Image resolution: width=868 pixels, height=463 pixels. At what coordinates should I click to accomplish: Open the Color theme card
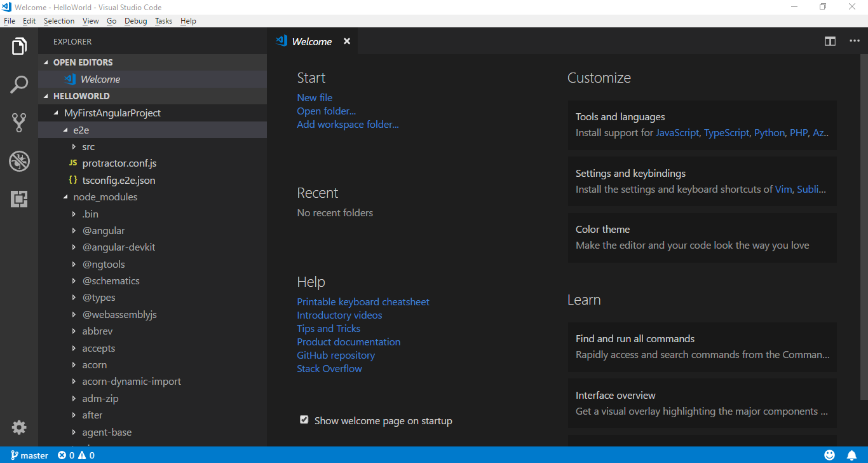click(x=702, y=237)
